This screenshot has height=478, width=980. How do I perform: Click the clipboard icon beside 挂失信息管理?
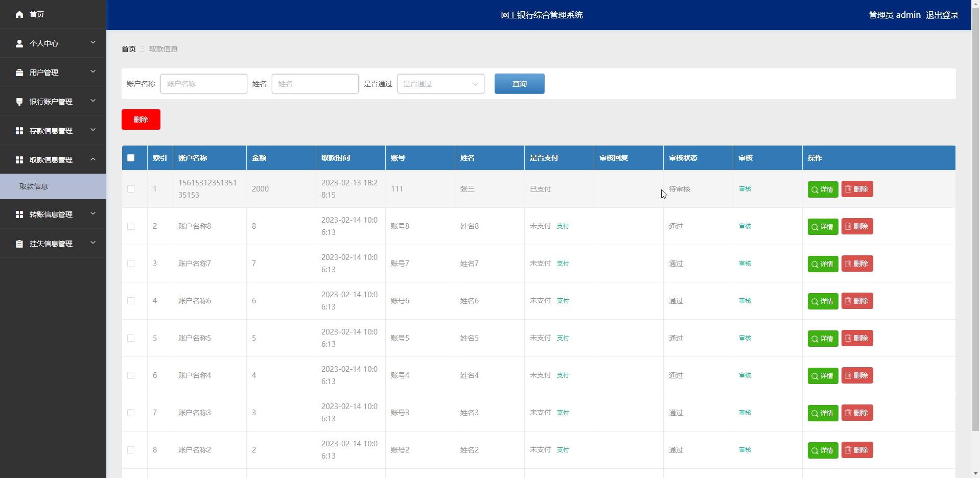click(19, 244)
